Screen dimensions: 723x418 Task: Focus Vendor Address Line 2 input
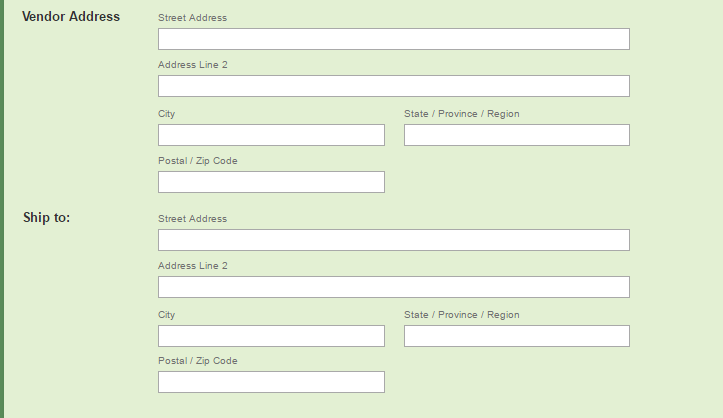(393, 86)
